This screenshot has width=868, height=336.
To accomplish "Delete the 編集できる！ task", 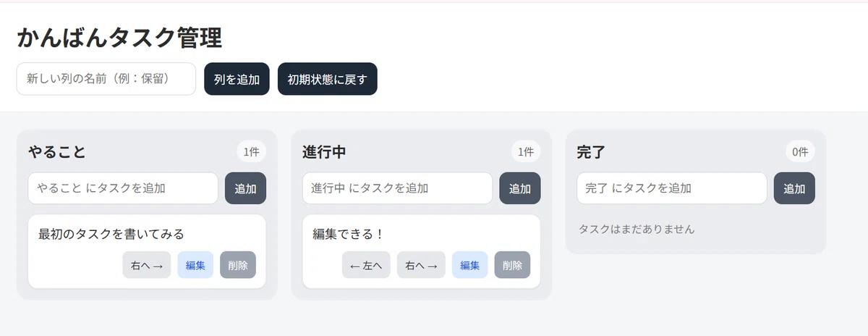I will pyautogui.click(x=512, y=265).
